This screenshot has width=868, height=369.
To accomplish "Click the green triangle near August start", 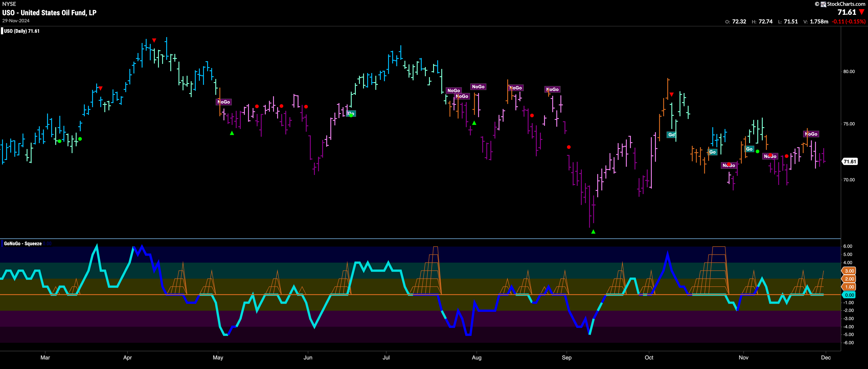I will [474, 123].
